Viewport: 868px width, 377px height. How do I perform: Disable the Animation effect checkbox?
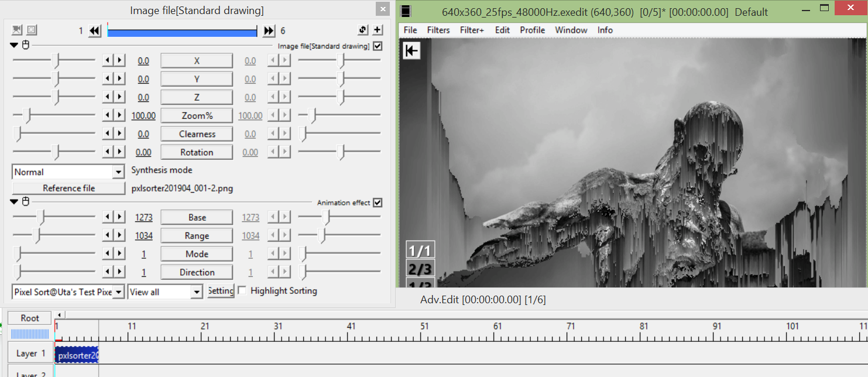coord(378,203)
